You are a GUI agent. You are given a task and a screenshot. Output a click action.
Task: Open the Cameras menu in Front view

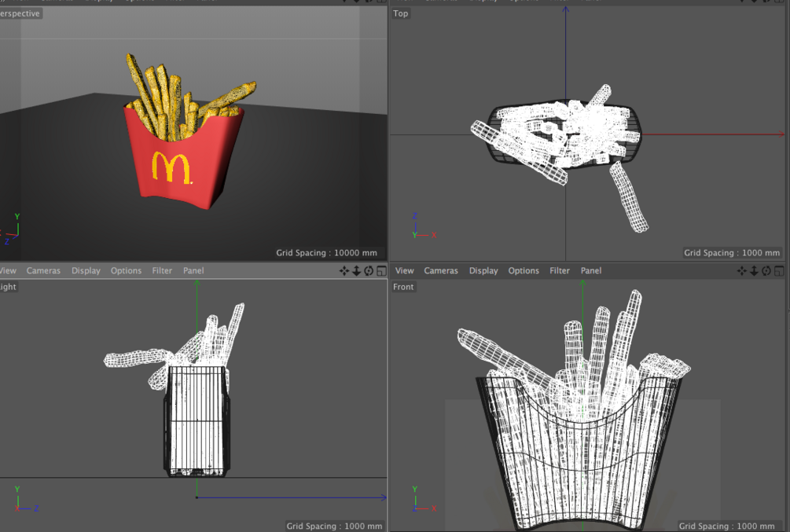pyautogui.click(x=441, y=270)
